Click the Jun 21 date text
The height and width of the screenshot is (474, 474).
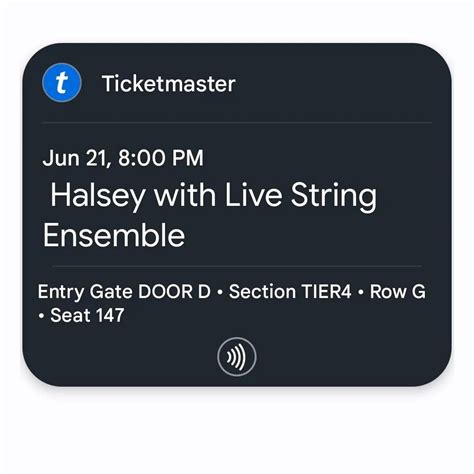[76, 158]
